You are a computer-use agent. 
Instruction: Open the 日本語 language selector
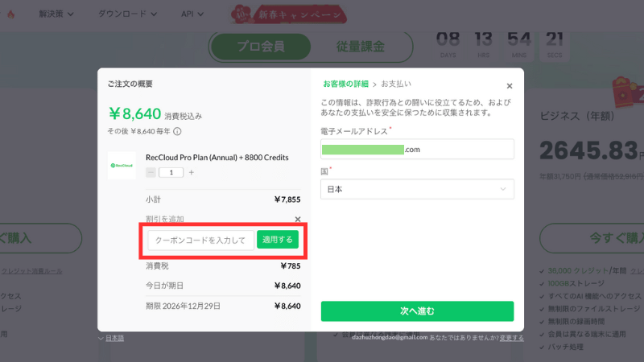116,338
